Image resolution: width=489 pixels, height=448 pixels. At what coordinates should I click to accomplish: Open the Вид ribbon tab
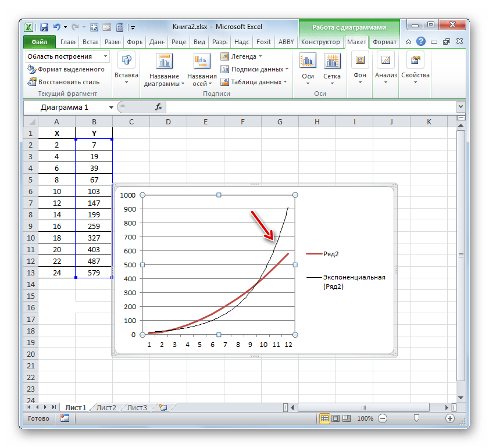point(199,42)
